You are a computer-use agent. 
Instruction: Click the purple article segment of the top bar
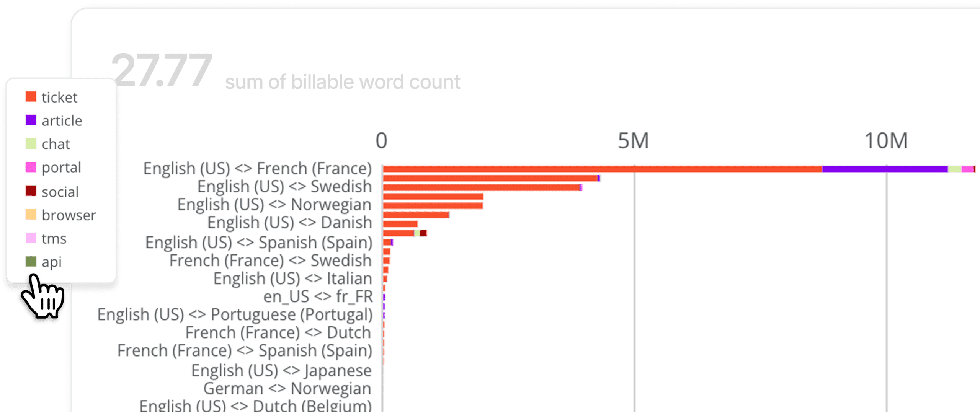884,169
